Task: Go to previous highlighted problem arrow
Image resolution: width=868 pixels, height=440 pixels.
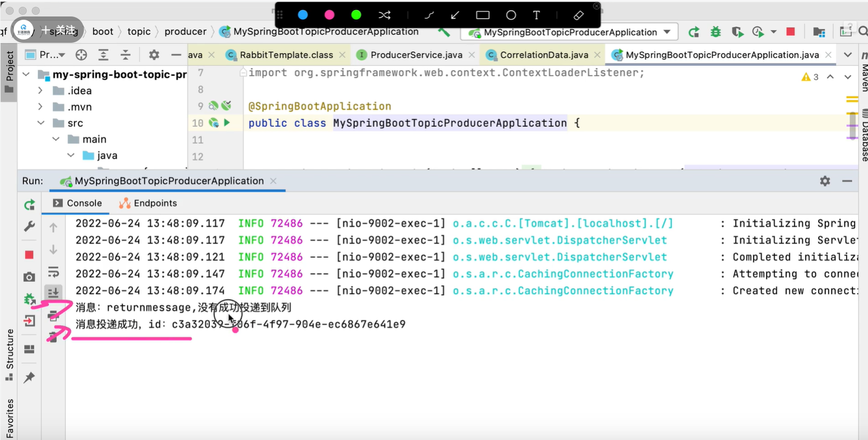Action: pos(830,77)
